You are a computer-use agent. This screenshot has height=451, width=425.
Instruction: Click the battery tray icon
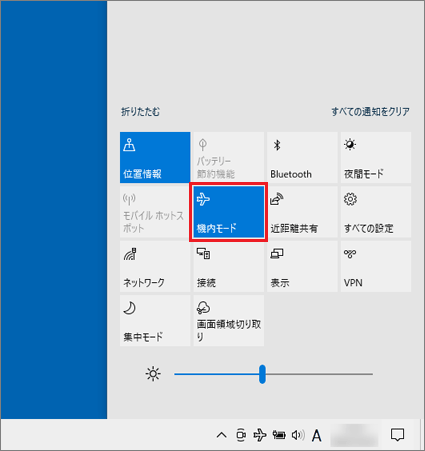(x=279, y=435)
